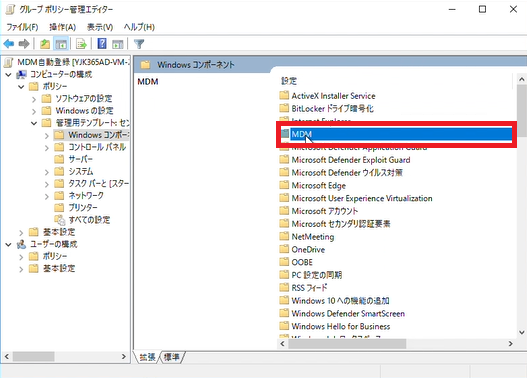Click the コンピューターの構成 computer icon

pyautogui.click(x=22, y=75)
